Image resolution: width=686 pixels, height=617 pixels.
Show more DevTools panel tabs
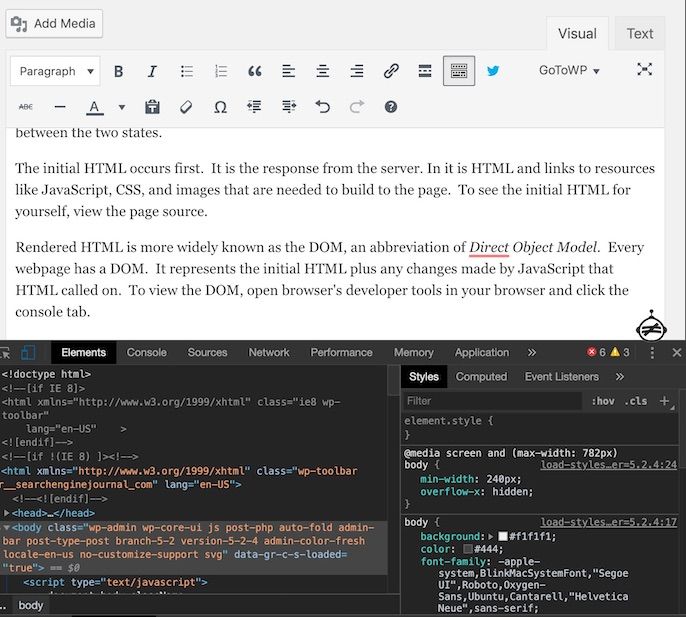(532, 353)
